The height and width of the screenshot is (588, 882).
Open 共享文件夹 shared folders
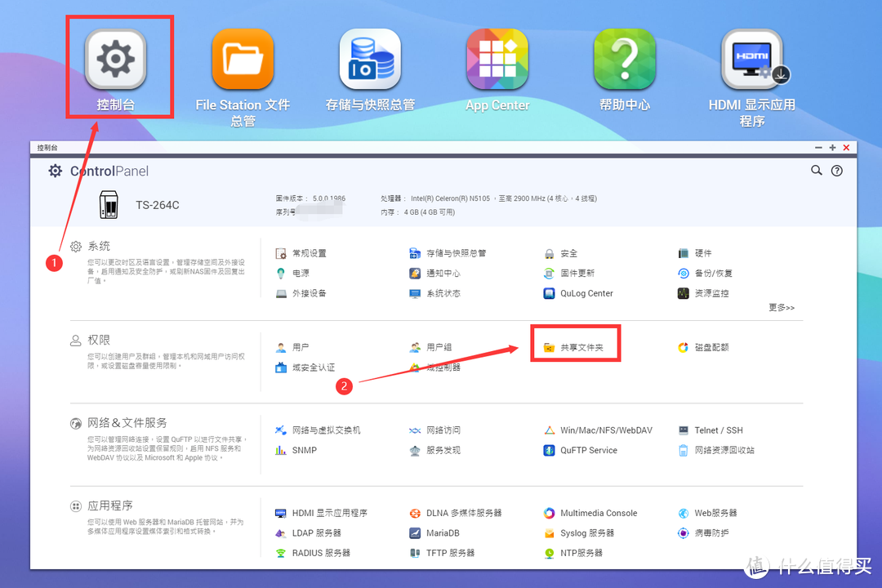pyautogui.click(x=573, y=347)
